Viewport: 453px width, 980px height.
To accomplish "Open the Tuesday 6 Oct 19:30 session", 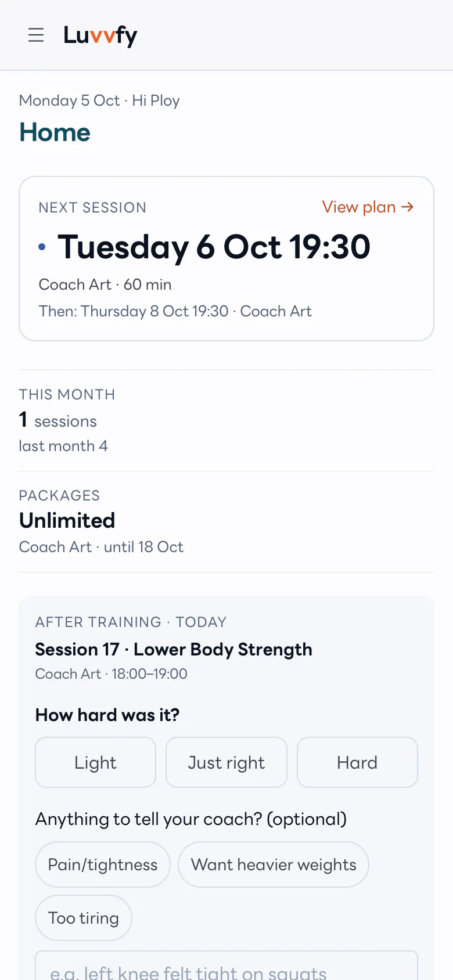I will pyautogui.click(x=214, y=247).
